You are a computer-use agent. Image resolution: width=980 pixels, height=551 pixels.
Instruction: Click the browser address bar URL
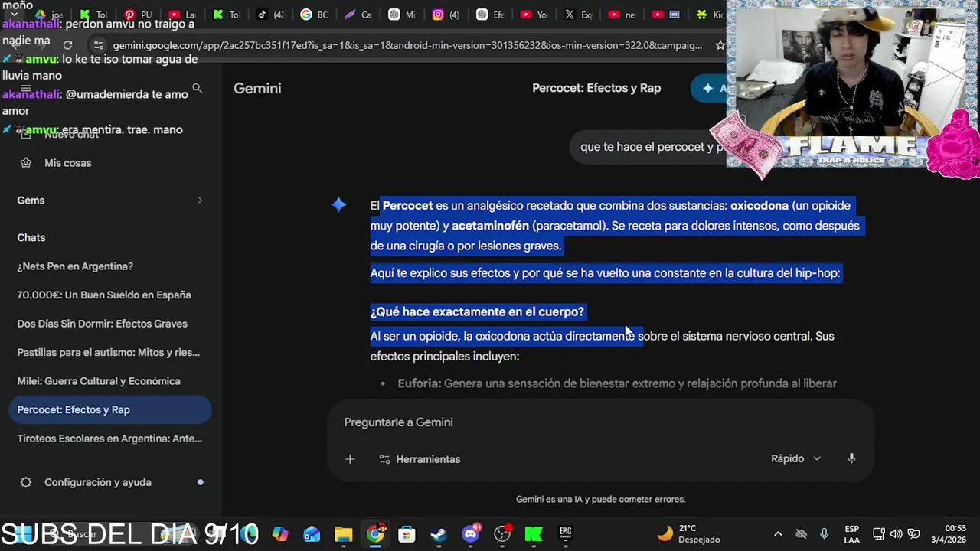click(x=407, y=45)
